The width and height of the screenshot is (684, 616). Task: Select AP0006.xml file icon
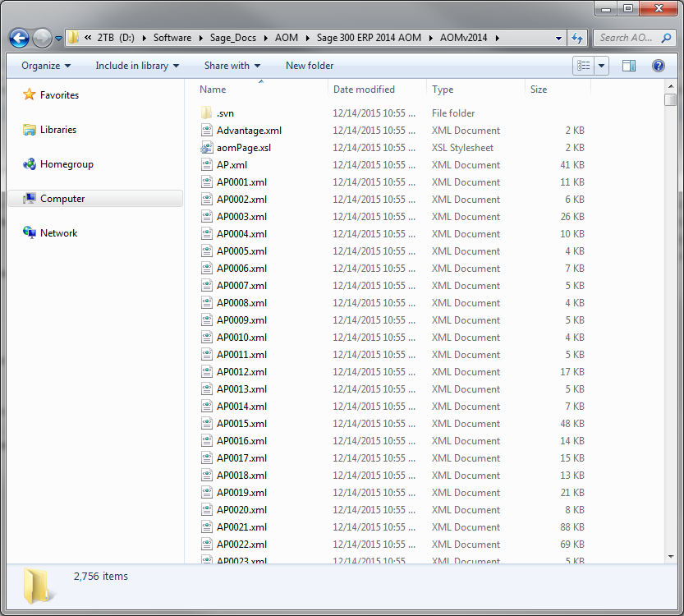coord(207,268)
